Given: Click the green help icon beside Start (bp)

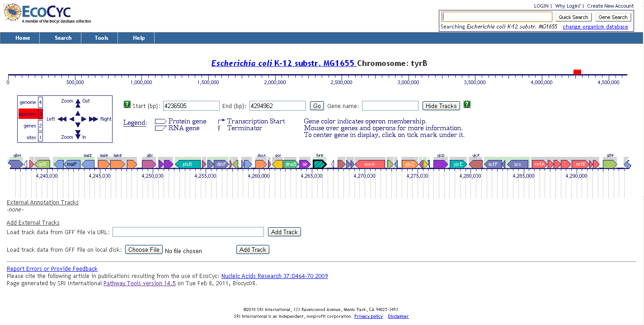Looking at the screenshot, I should [127, 105].
